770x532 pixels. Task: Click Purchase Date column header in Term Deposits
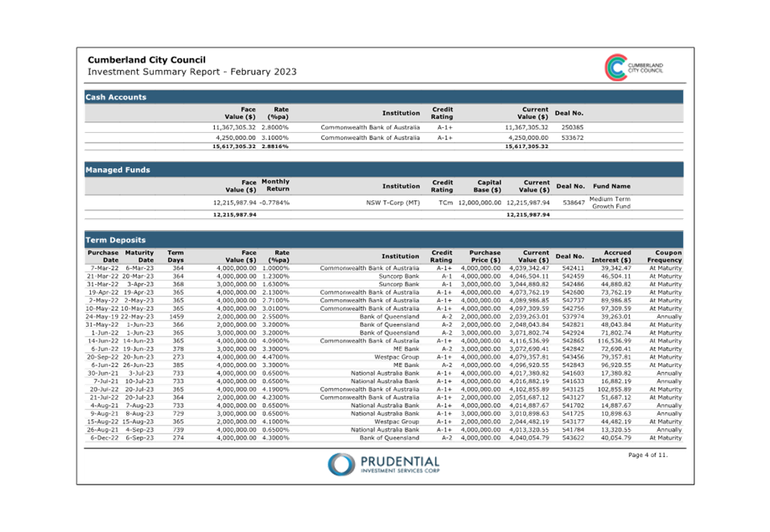tap(103, 256)
